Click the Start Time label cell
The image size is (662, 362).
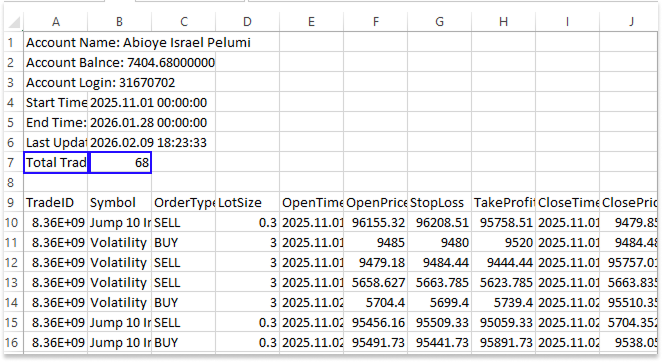[x=56, y=103]
